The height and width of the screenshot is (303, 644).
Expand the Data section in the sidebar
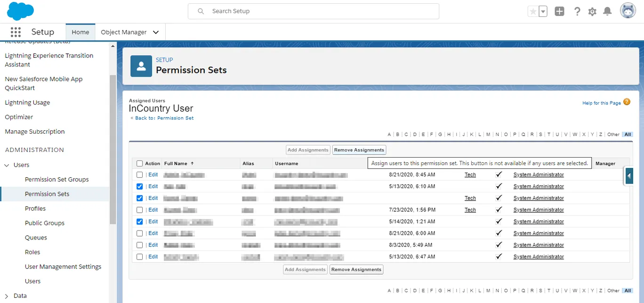click(x=8, y=295)
